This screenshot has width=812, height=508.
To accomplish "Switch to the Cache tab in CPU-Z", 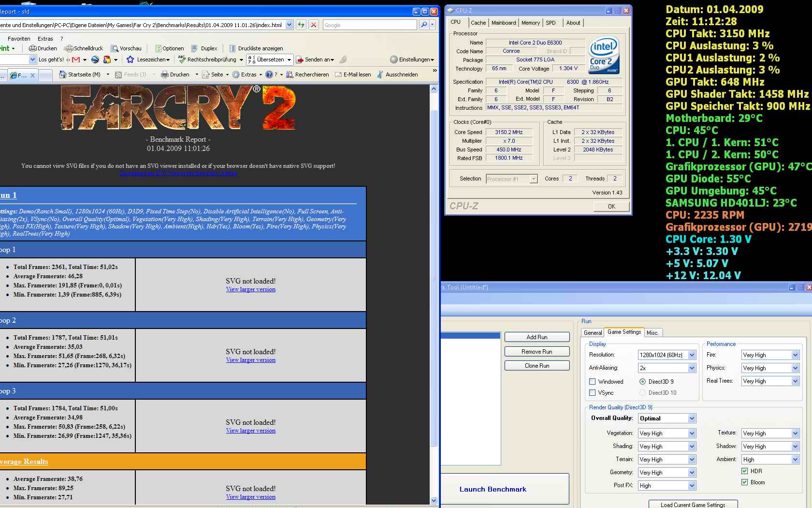I will 478,23.
